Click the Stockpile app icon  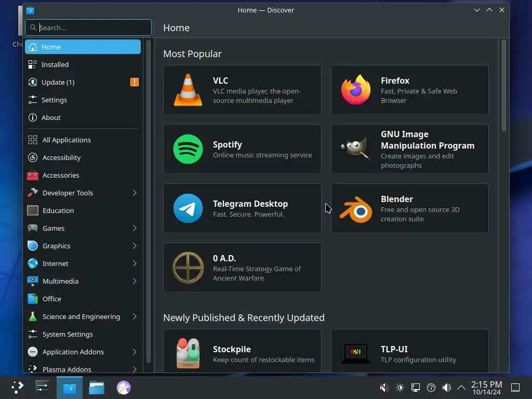tap(188, 353)
